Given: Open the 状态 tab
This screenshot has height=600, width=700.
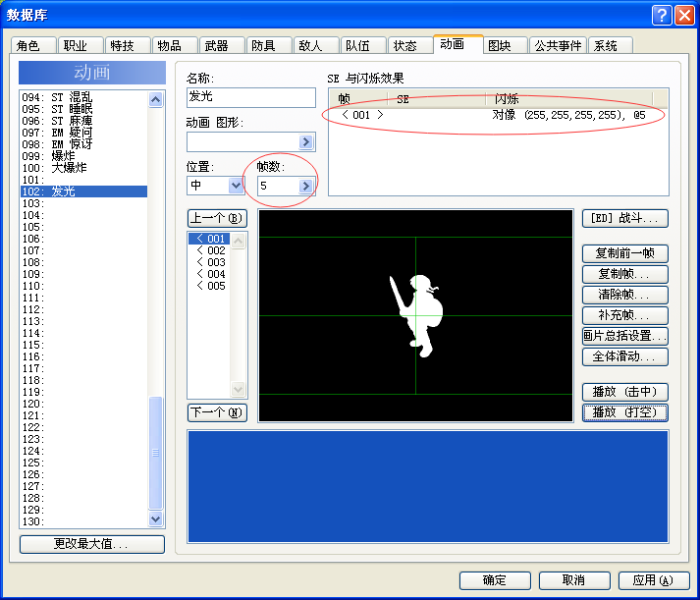Looking at the screenshot, I should coord(409,45).
